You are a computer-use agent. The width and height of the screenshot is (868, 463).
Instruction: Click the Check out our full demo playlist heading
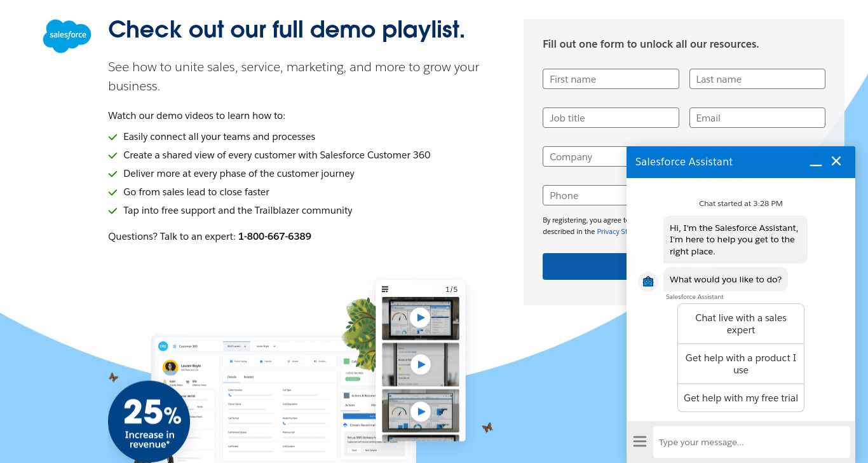pyautogui.click(x=287, y=29)
